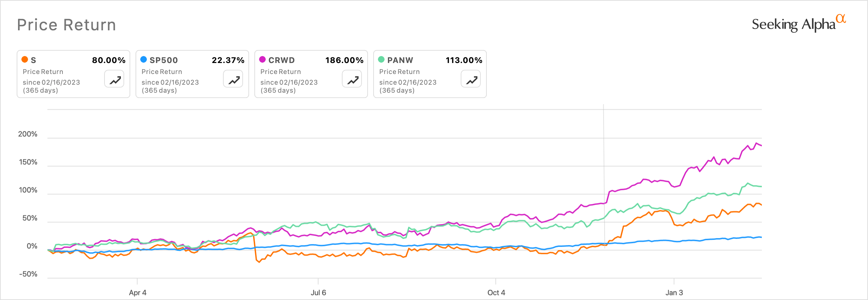The width and height of the screenshot is (868, 300).
Task: Click the blue SP500 legend dot
Action: tap(144, 60)
